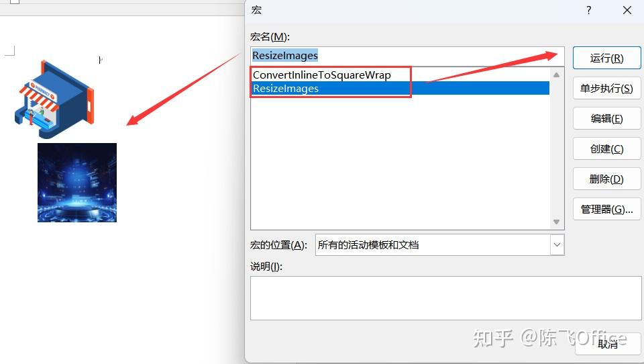Viewport: 644px width, 364px height.
Task: Click the 单步执行(S) step-into button
Action: 606,88
